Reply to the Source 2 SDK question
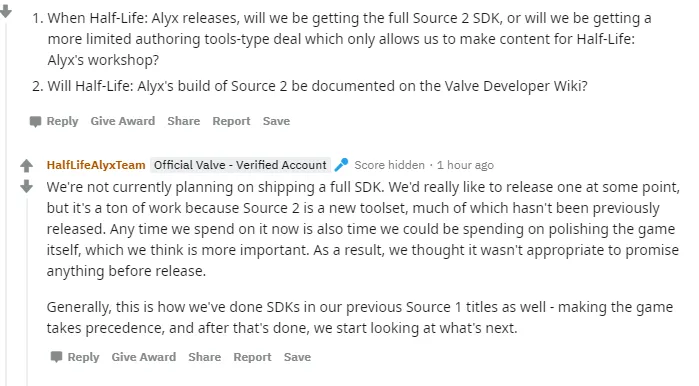Screen dimensions: 699x386 [x=62, y=121]
